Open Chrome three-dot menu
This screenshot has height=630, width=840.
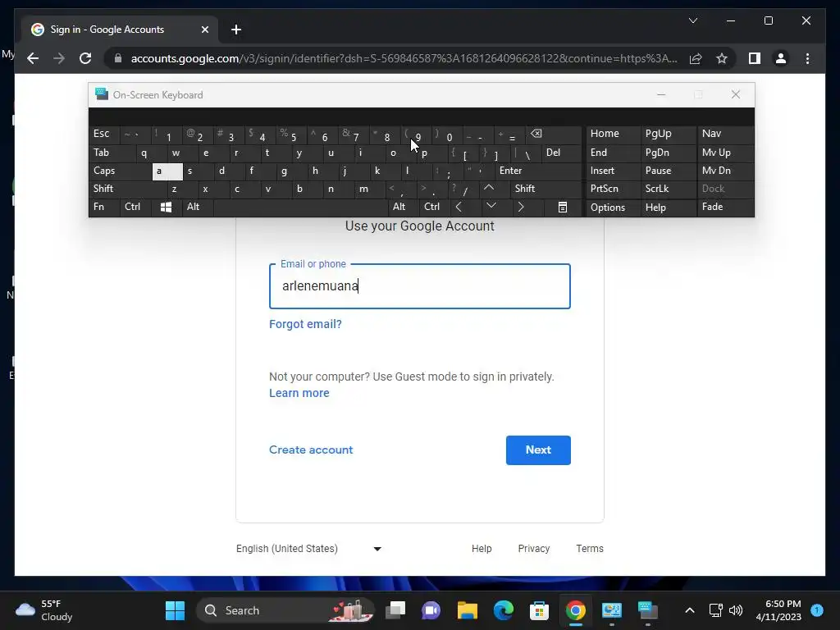click(807, 58)
